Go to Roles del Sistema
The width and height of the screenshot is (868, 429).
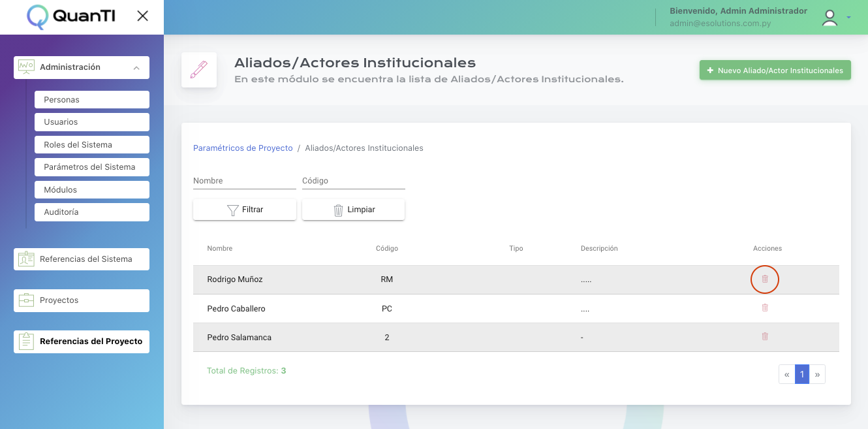point(91,145)
